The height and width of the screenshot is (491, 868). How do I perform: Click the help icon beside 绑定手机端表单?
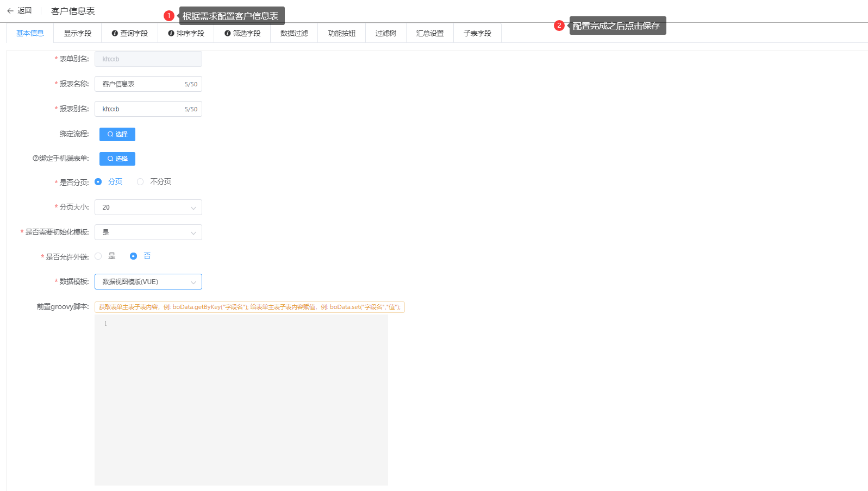[35, 159]
